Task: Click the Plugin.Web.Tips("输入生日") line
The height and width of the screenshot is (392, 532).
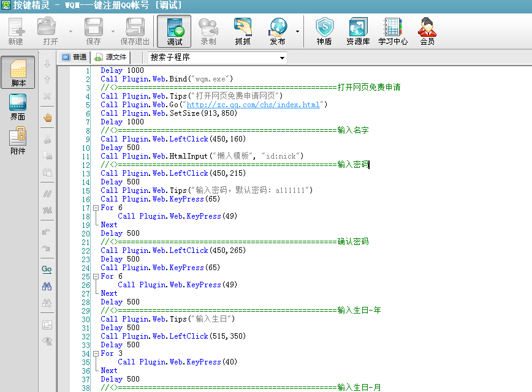Action: (x=167, y=319)
